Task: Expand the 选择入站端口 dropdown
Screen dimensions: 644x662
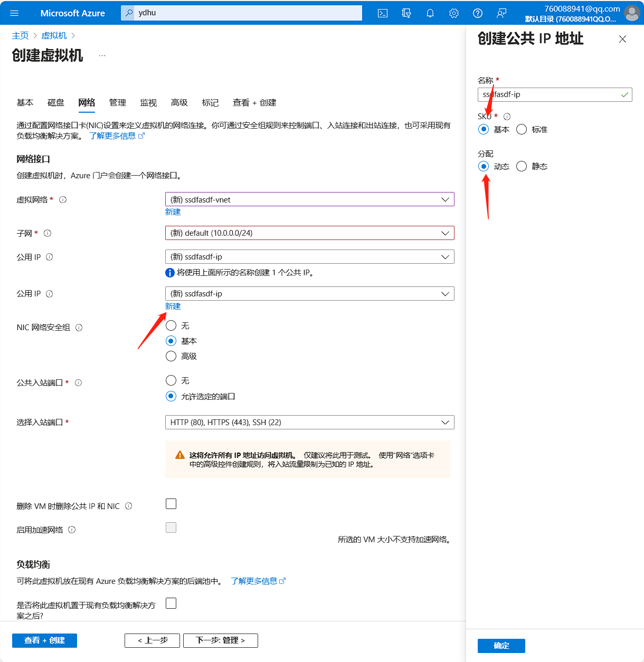Action: pyautogui.click(x=310, y=422)
